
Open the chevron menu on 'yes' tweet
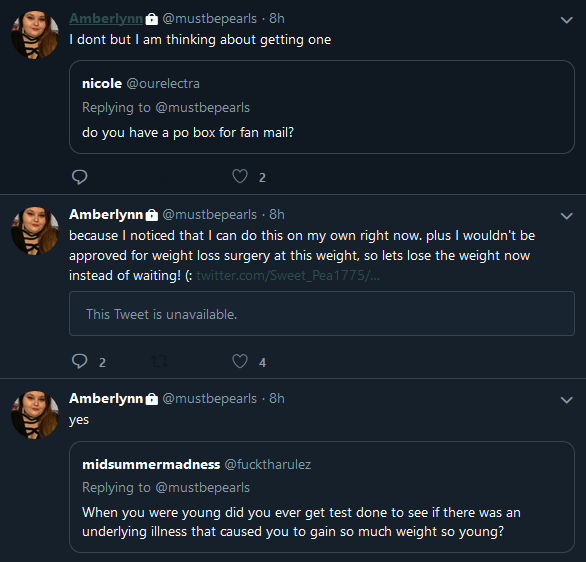(567, 400)
